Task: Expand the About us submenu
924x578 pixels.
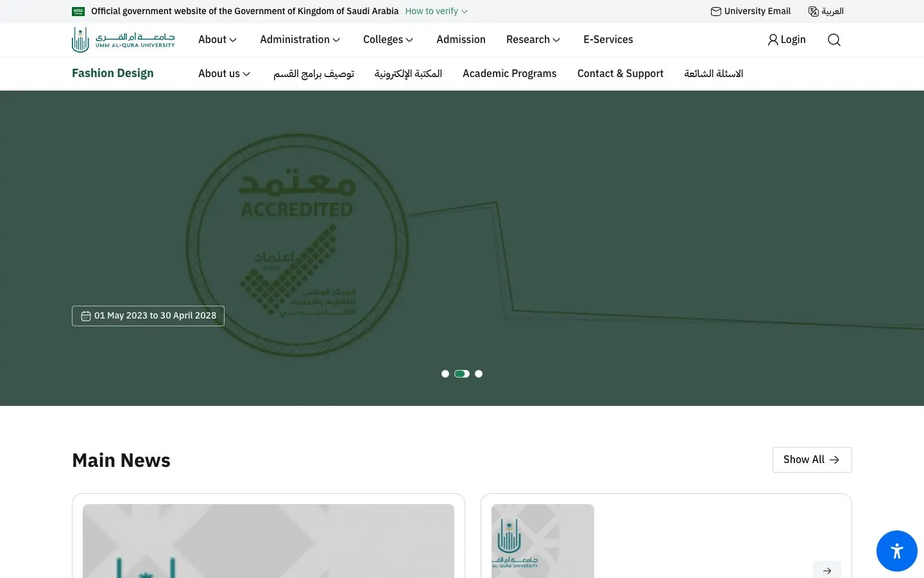Action: [x=225, y=74]
